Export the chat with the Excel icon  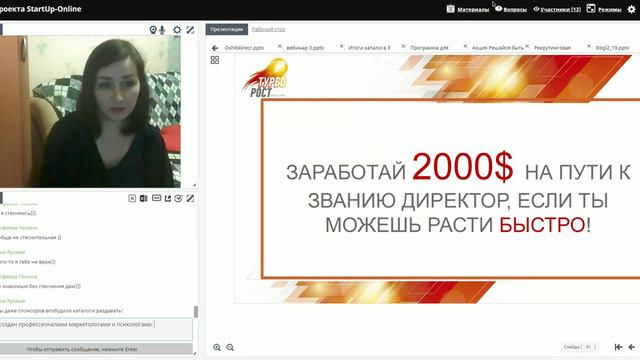pyautogui.click(x=143, y=198)
